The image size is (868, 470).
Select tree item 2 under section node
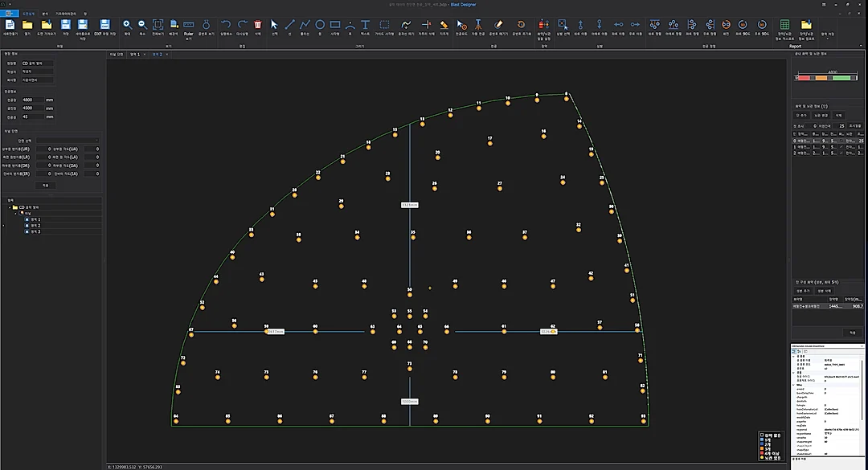[35, 226]
